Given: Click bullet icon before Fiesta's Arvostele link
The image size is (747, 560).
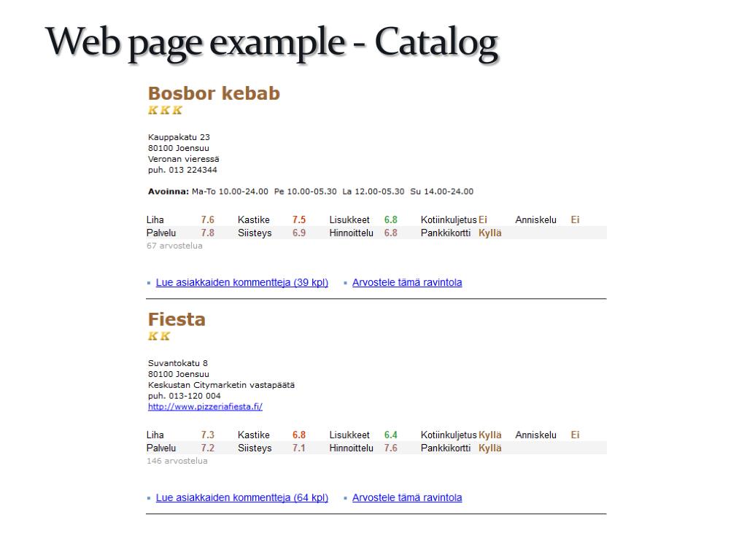Looking at the screenshot, I should 345,498.
